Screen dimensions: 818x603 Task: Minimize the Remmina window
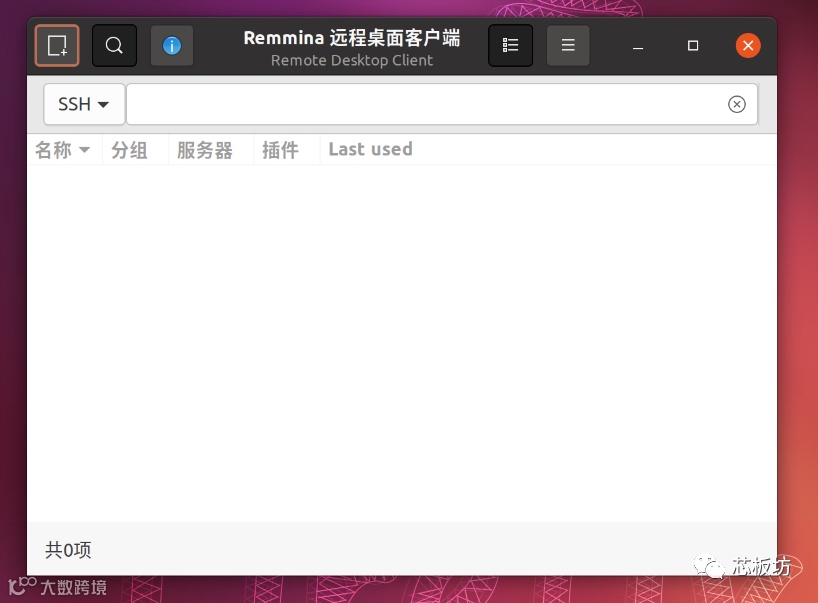point(637,46)
